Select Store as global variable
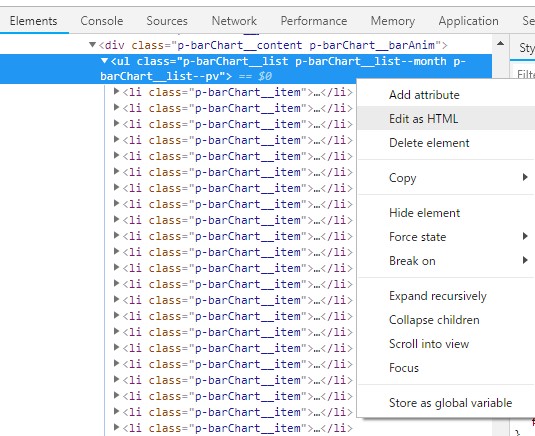This screenshot has height=436, width=535. pos(450,403)
